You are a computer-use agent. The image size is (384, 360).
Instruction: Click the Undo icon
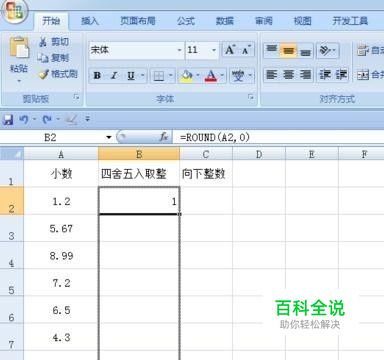23,119
